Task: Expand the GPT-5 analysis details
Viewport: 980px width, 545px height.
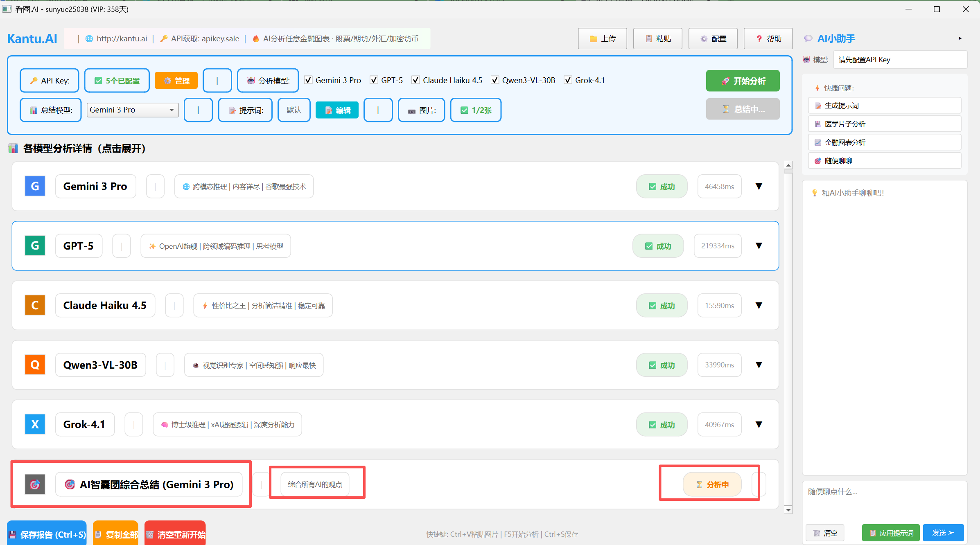Action: [x=759, y=245]
